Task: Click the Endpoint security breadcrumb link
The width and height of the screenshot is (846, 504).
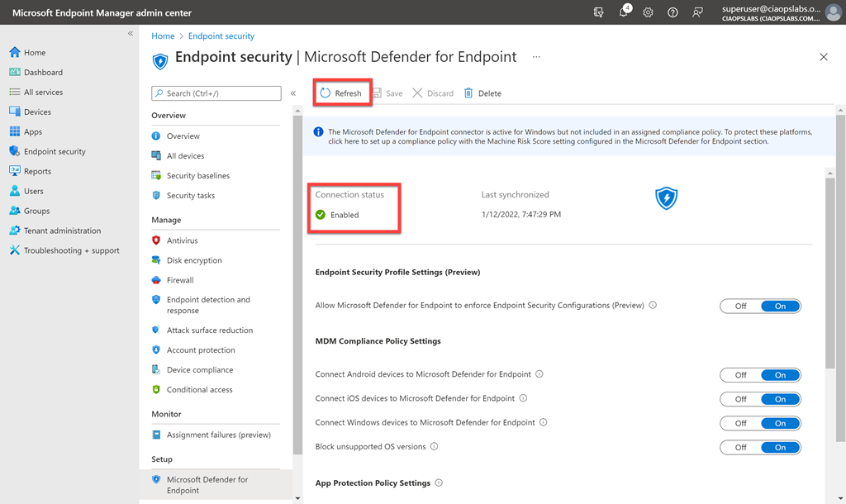Action: click(x=221, y=36)
